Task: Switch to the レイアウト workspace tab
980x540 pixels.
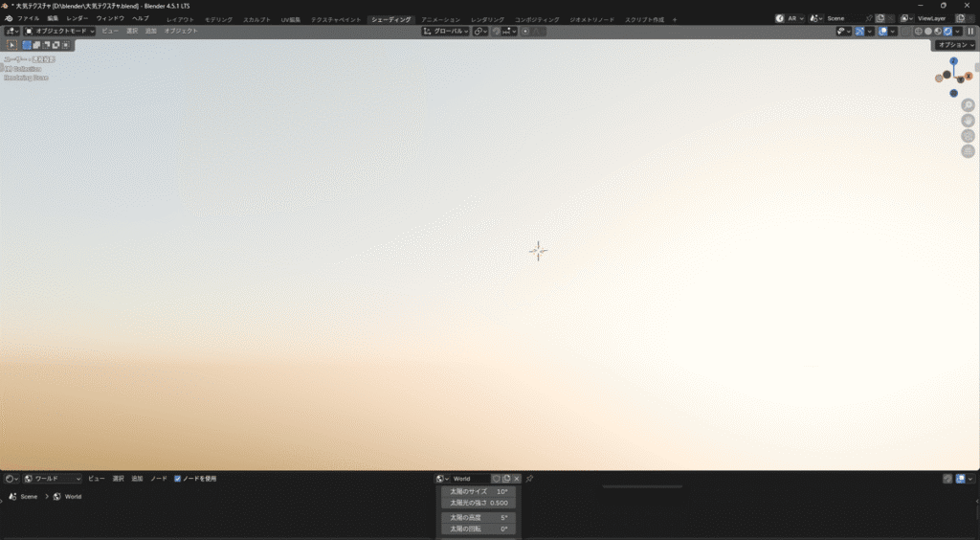Action: [180, 20]
